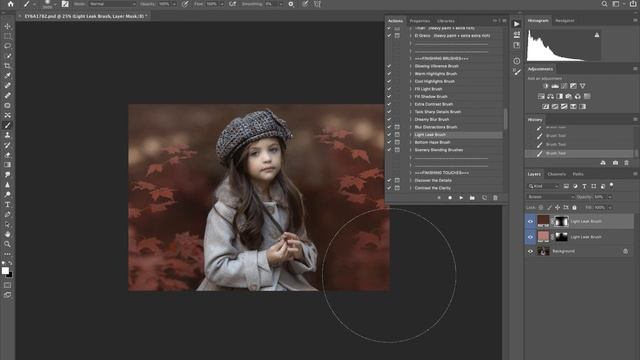
Task: Expand the Light Leak Brush action
Action: click(x=411, y=134)
